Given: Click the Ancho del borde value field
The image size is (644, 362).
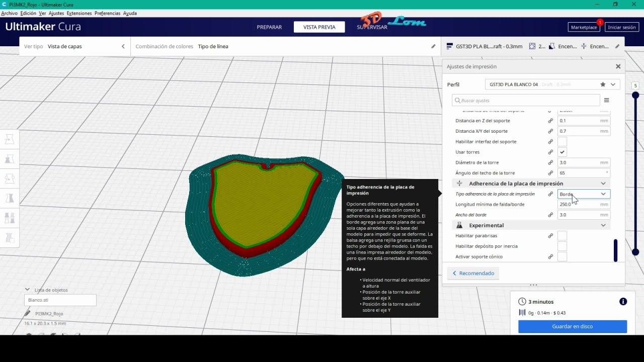Looking at the screenshot, I should [584, 215].
